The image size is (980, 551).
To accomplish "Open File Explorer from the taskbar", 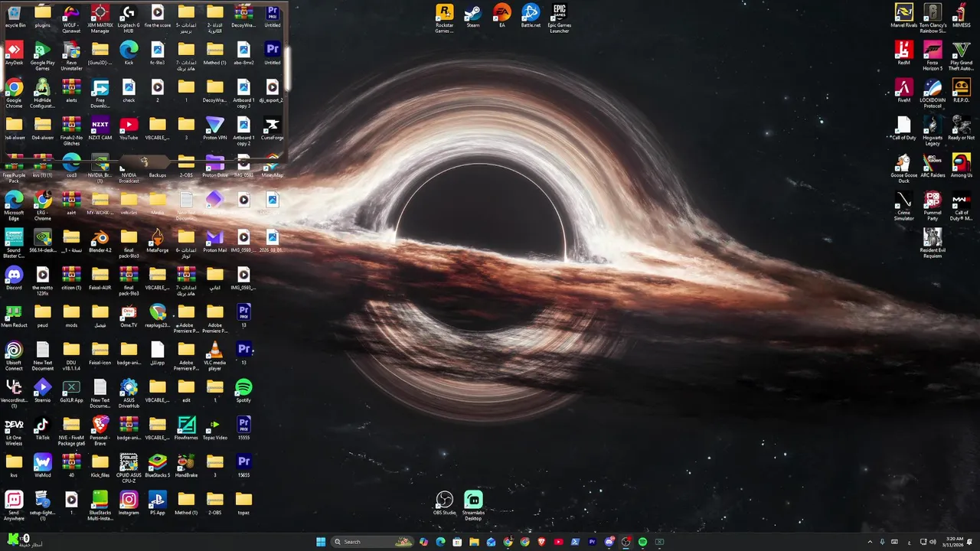I will coord(474,542).
